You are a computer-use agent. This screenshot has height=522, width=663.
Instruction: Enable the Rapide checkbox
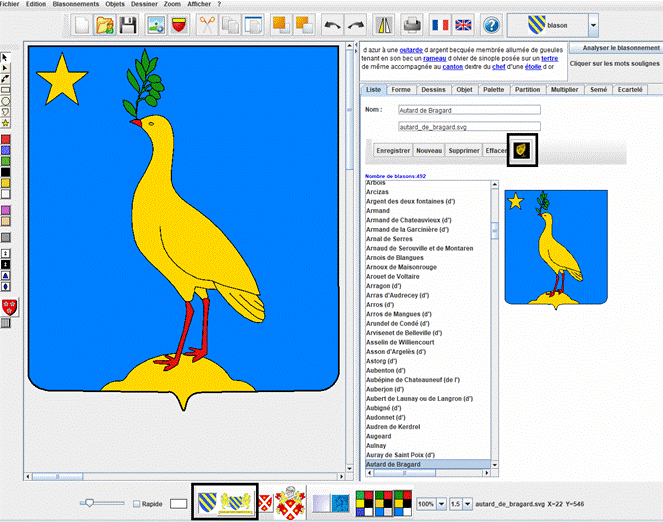point(138,504)
